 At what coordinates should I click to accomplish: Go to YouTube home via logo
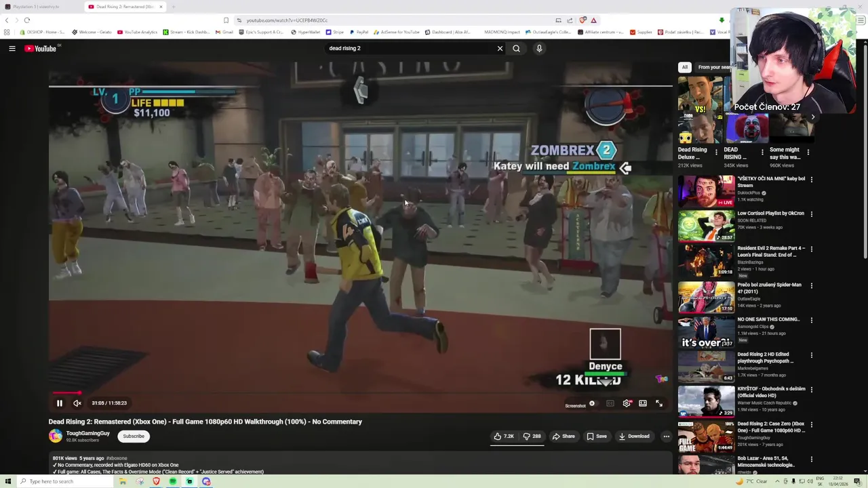pyautogui.click(x=41, y=48)
